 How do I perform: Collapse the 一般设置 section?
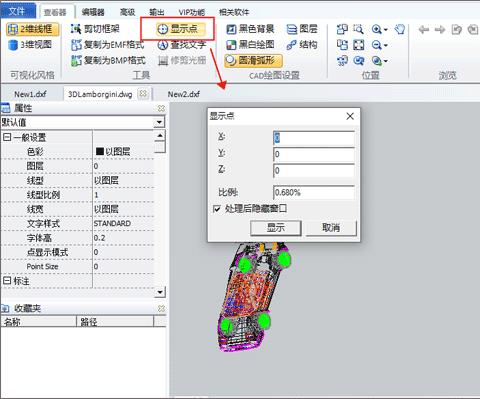point(7,137)
